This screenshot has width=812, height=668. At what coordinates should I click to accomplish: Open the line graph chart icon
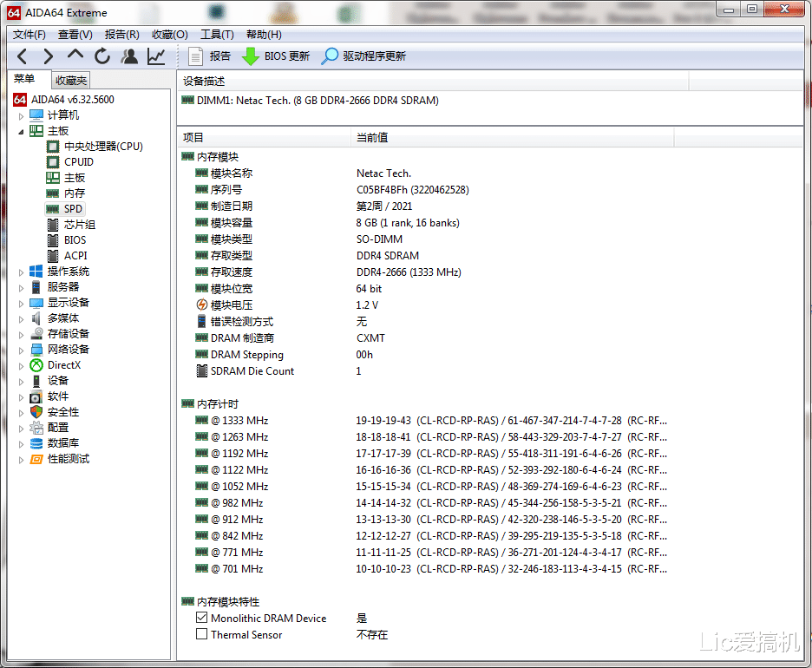[156, 56]
